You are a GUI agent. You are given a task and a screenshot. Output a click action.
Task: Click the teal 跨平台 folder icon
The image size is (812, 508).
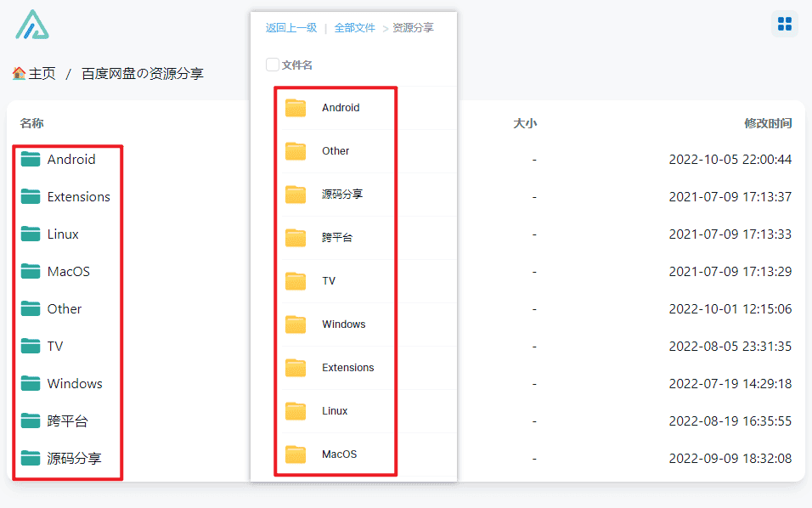[31, 421]
